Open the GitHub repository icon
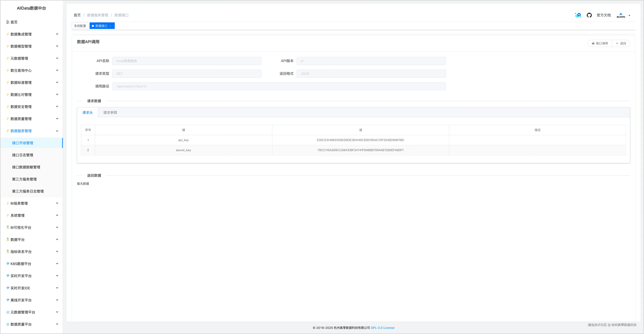The width and height of the screenshot is (644, 334). tap(589, 15)
